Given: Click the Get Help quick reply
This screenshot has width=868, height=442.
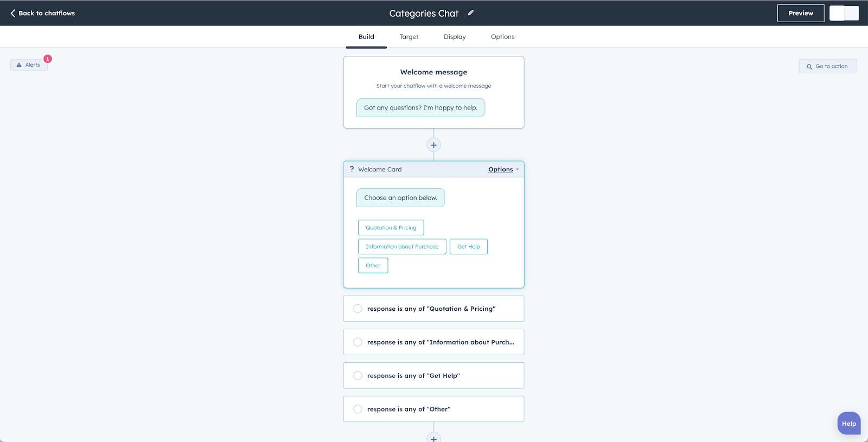Looking at the screenshot, I should (469, 247).
